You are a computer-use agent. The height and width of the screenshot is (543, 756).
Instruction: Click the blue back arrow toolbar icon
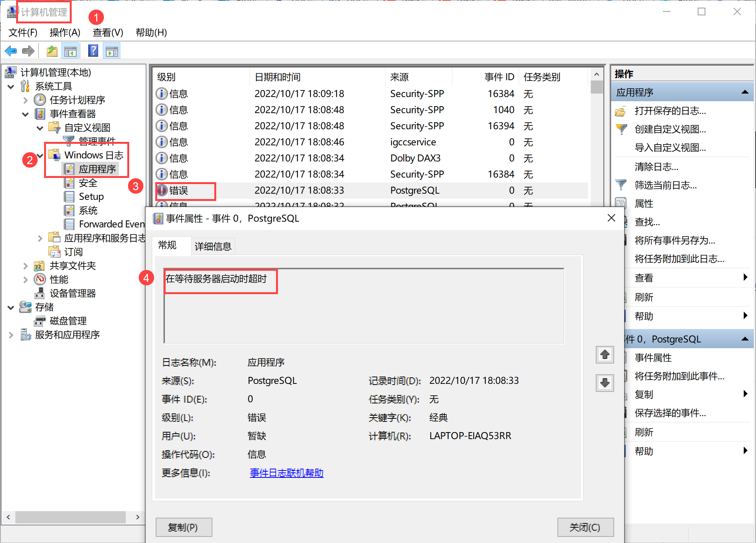tap(11, 51)
